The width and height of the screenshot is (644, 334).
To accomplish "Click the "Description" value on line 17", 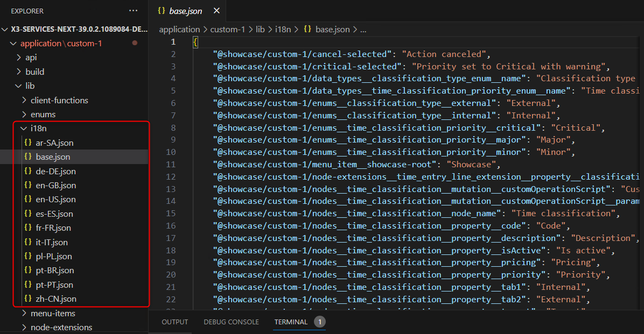I will (603, 238).
